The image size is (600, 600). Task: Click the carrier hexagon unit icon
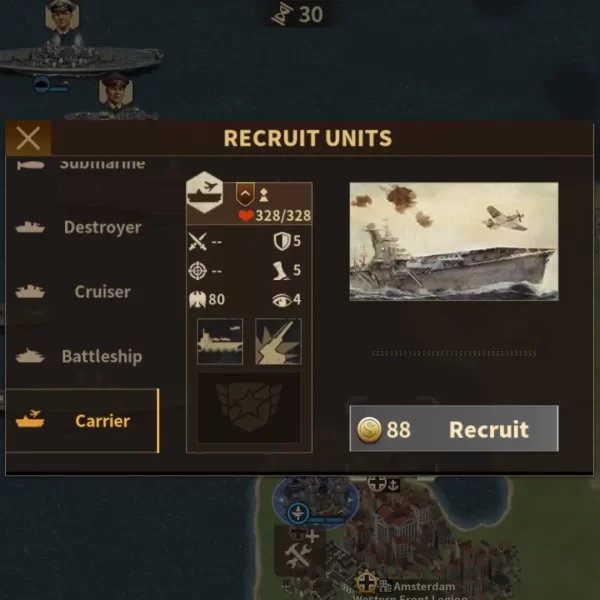pos(205,192)
